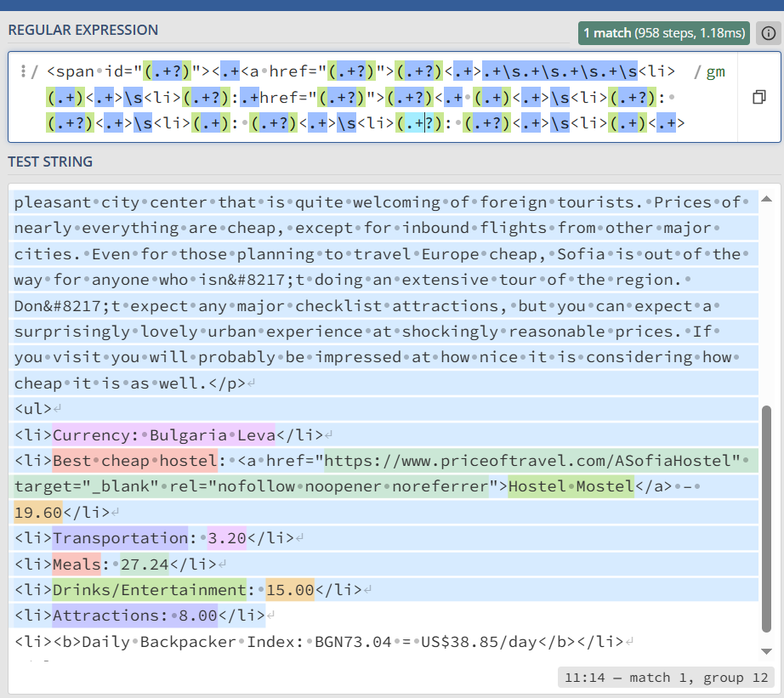784x698 pixels.
Task: Click the test string vertical scrollbar thumb
Action: point(766,519)
